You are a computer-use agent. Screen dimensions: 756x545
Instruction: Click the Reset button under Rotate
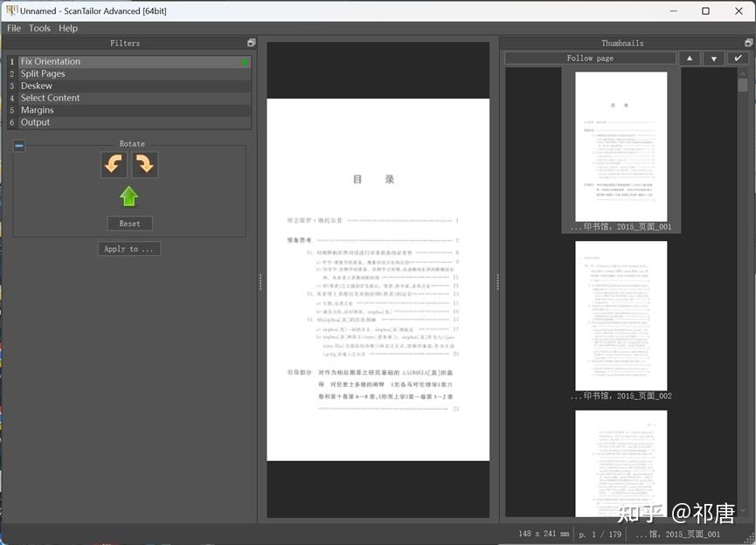(128, 223)
